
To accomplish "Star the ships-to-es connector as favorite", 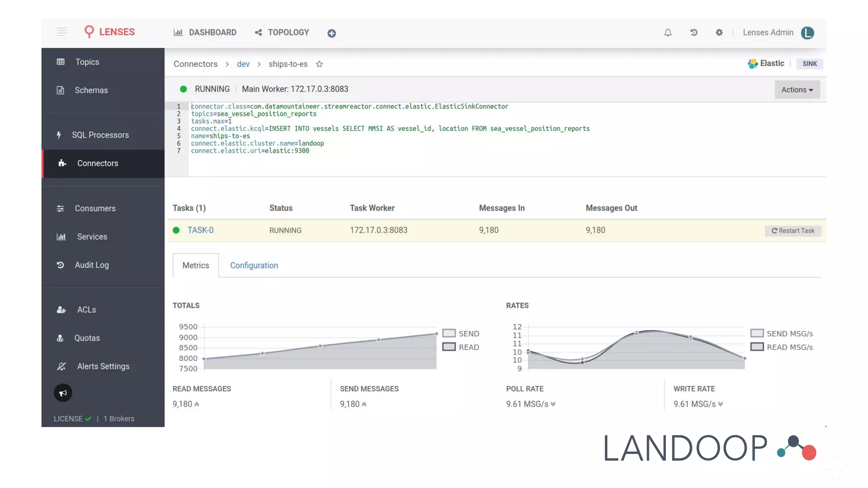I will (x=319, y=64).
